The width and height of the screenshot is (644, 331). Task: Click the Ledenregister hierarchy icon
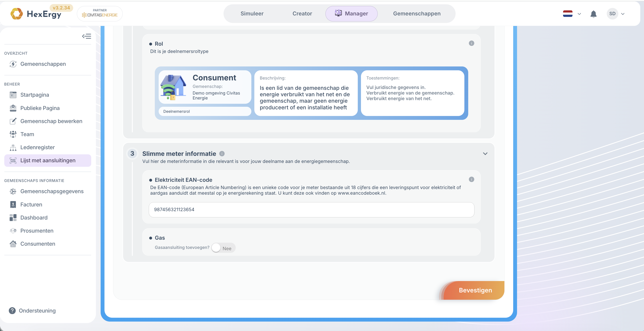tap(13, 147)
